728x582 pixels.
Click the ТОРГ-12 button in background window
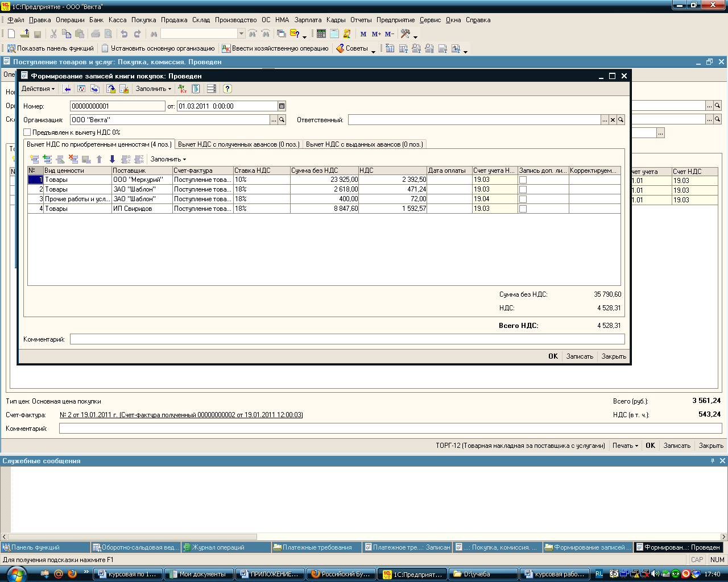pos(520,446)
